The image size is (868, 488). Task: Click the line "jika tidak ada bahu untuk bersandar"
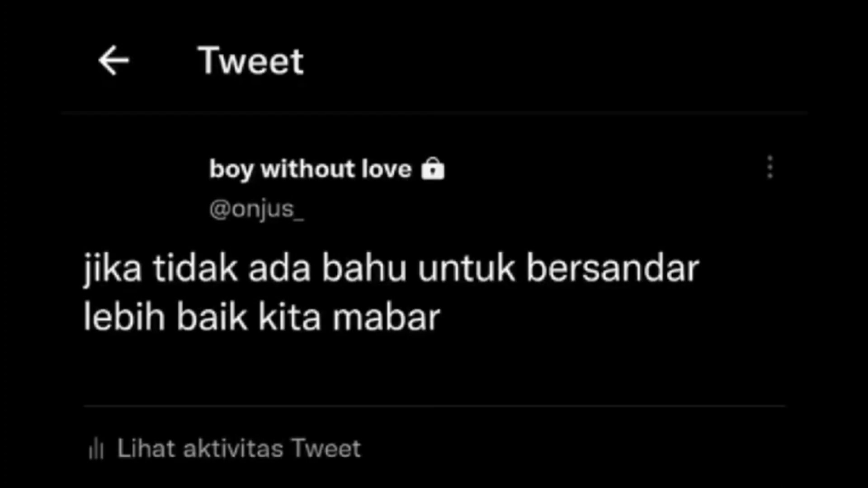click(392, 269)
